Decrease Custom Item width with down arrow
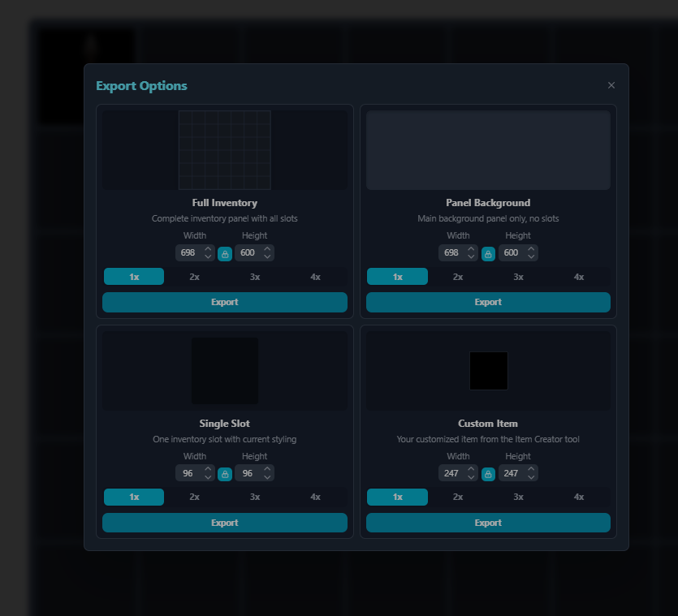Viewport: 678px width, 616px height. click(471, 476)
